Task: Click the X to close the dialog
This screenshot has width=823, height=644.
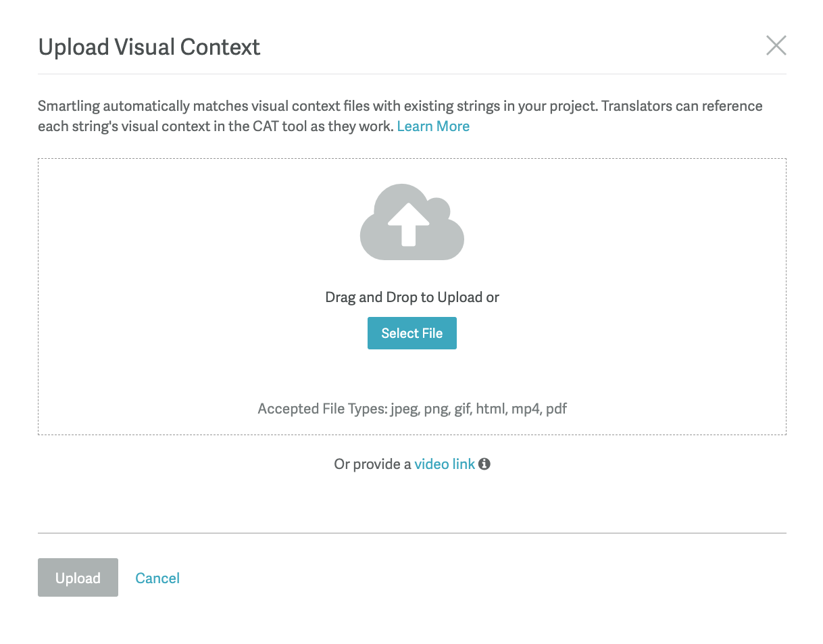Action: point(776,45)
